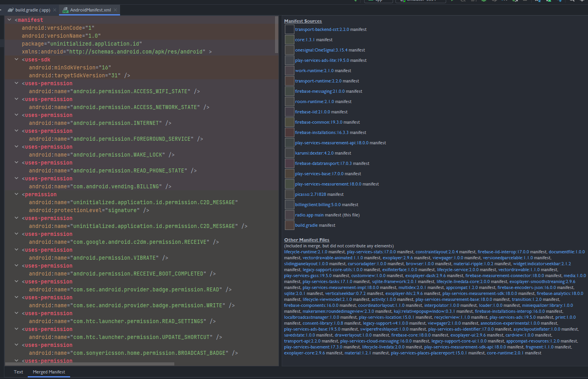Viewport: 588px width, 379px height.
Task: Open the core:1.3.1 manifest link
Action: 305,40
